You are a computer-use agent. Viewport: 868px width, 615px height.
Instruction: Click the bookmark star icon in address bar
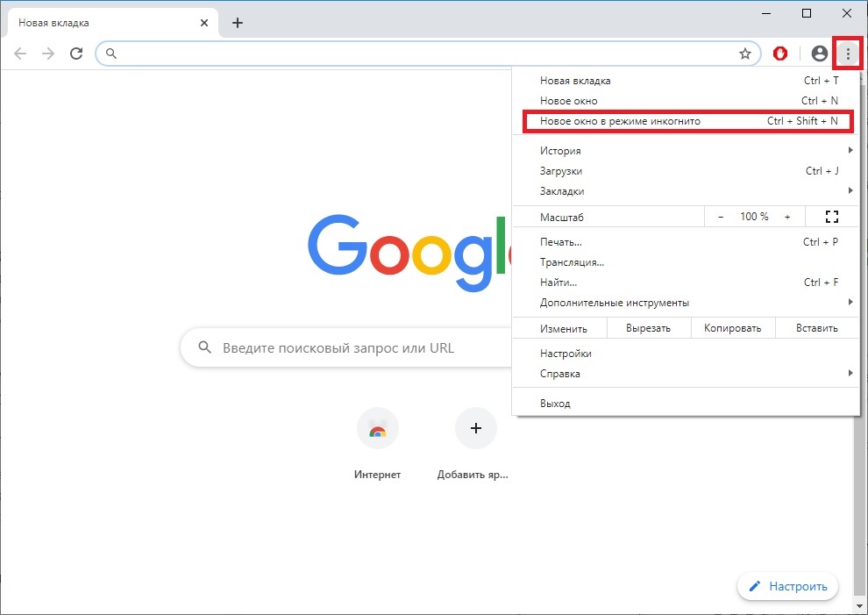[x=745, y=54]
